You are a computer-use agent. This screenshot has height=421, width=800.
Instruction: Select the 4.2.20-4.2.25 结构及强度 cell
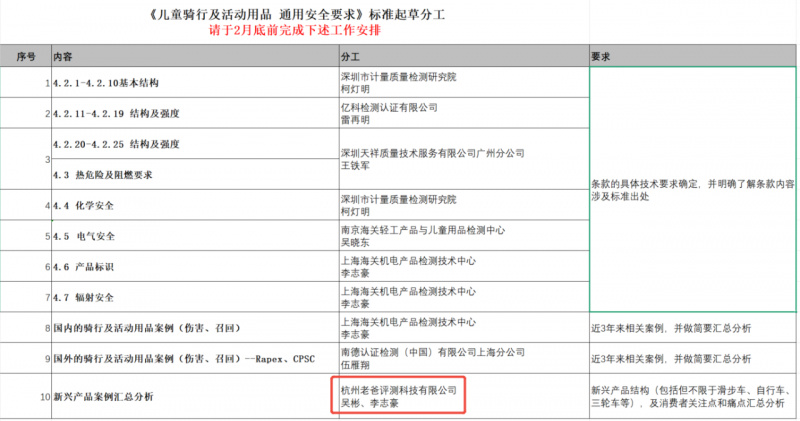115,144
